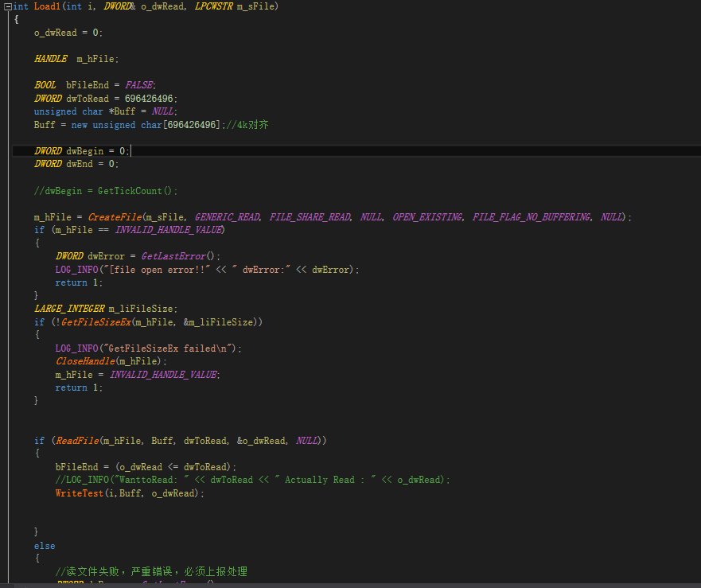Click the WriteTest function call
701x588 pixels.
tap(80, 493)
